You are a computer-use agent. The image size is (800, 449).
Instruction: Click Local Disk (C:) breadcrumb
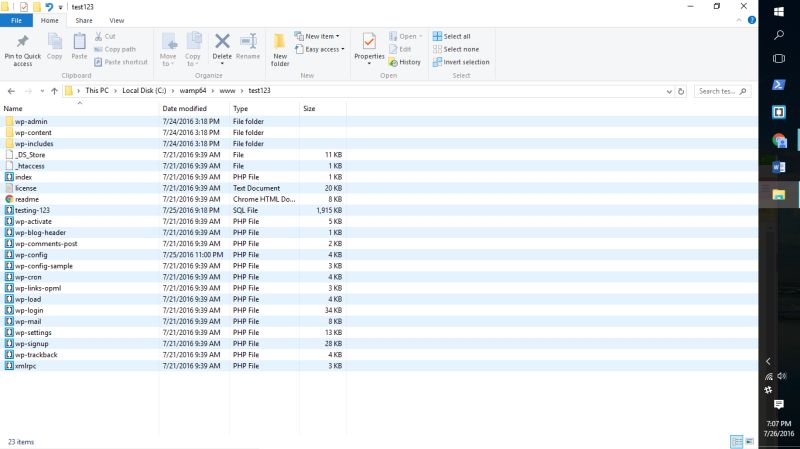point(144,90)
